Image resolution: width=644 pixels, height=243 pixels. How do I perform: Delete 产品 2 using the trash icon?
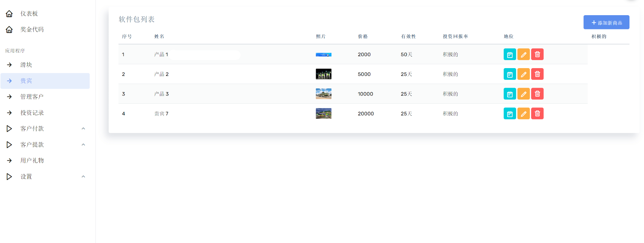pyautogui.click(x=537, y=74)
